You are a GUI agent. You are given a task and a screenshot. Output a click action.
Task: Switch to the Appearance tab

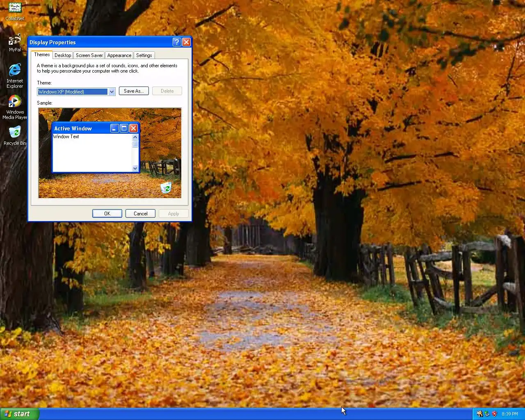click(x=119, y=55)
